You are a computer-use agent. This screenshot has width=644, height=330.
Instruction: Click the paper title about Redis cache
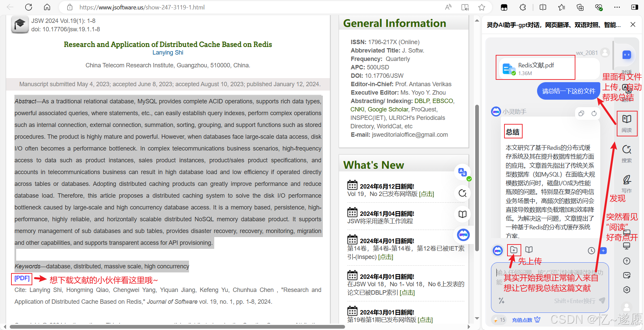coord(168,44)
